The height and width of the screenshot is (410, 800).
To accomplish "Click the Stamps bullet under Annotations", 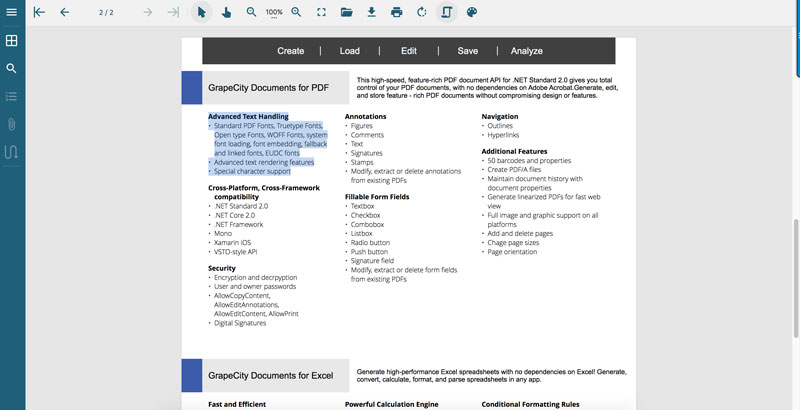I will pyautogui.click(x=362, y=162).
